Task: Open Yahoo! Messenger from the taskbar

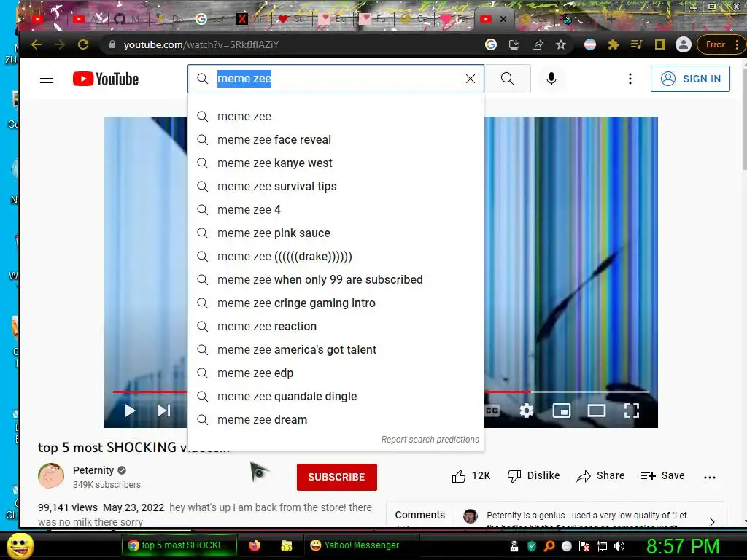Action: (x=361, y=545)
